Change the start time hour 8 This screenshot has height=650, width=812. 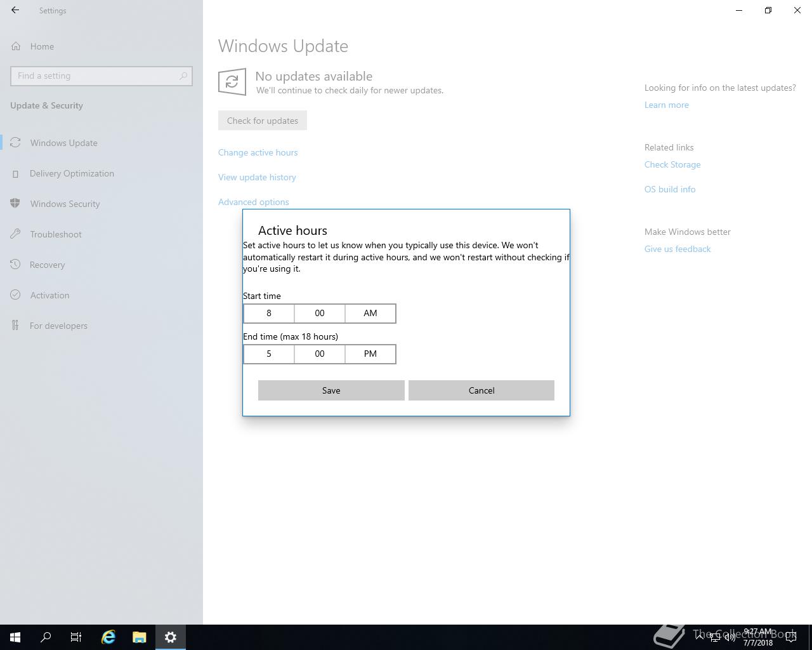pyautogui.click(x=269, y=313)
